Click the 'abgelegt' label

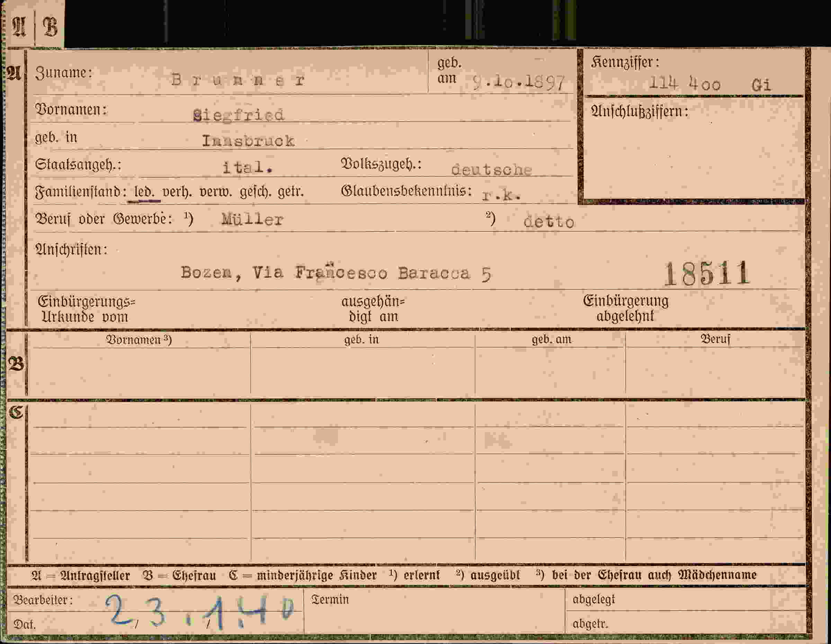point(593,599)
